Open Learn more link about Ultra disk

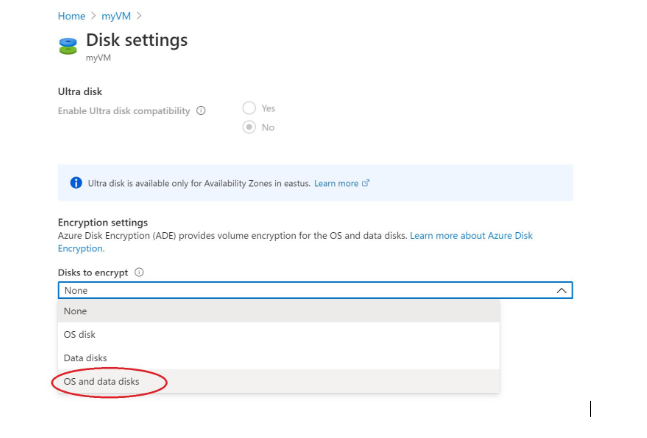pyautogui.click(x=336, y=183)
